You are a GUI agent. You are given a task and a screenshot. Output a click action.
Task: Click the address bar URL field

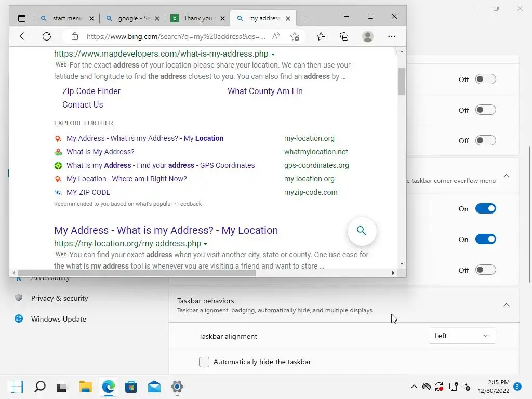(176, 36)
